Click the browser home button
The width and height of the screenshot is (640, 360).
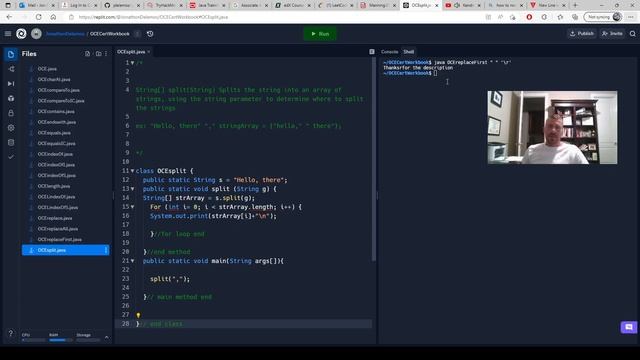pos(53,17)
